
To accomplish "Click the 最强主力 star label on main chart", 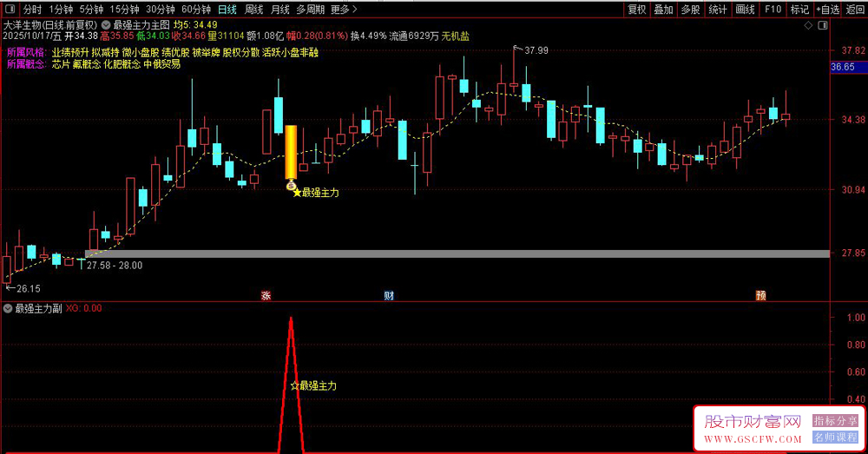I will [x=316, y=193].
